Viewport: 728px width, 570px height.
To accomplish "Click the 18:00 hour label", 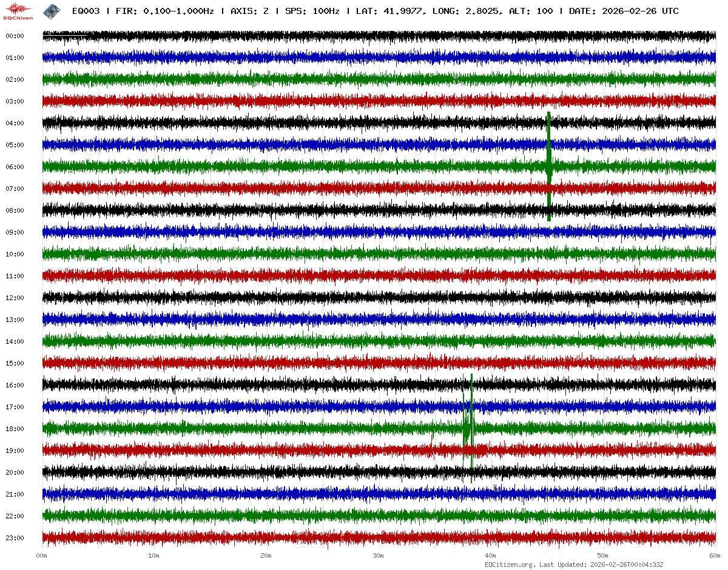I will click(x=15, y=429).
